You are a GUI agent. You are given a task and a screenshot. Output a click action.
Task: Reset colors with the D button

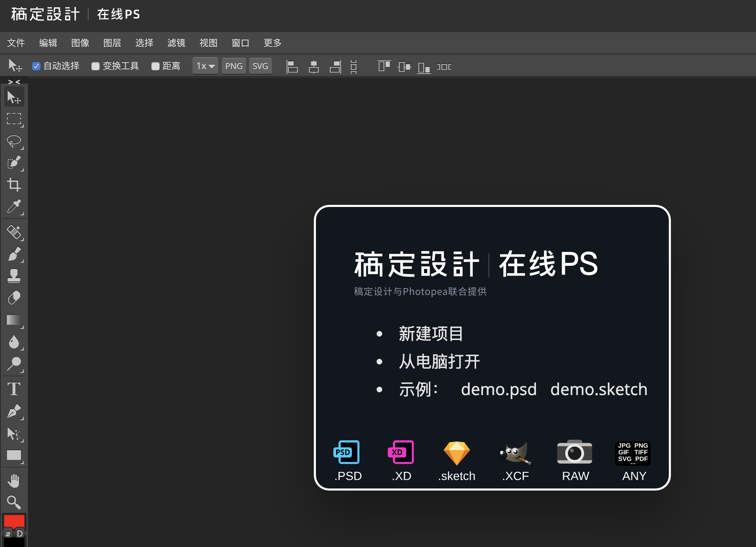pos(20,533)
